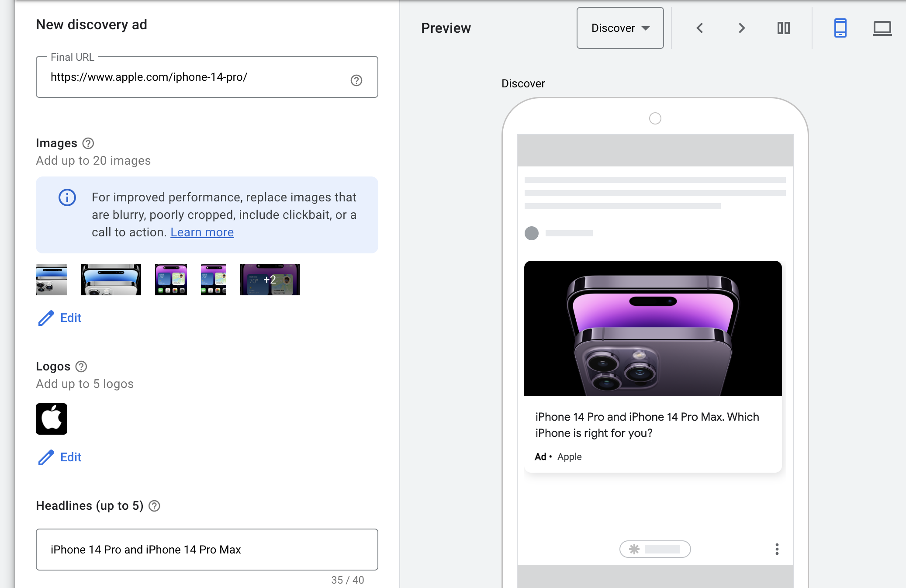Open the Images help question mark

(88, 143)
